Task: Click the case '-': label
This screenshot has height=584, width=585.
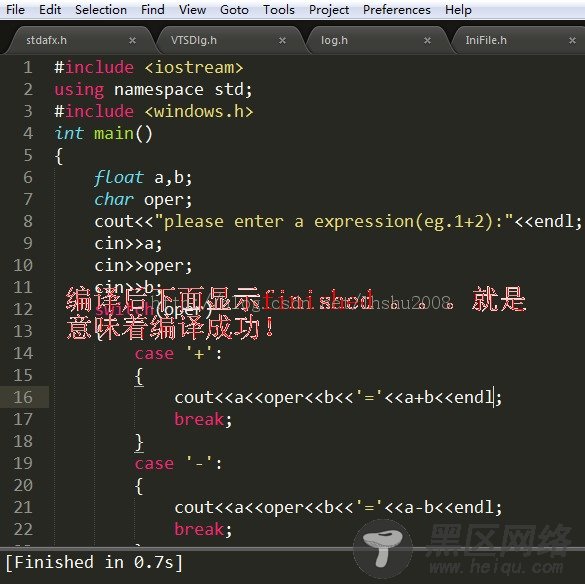Action: [x=178, y=463]
